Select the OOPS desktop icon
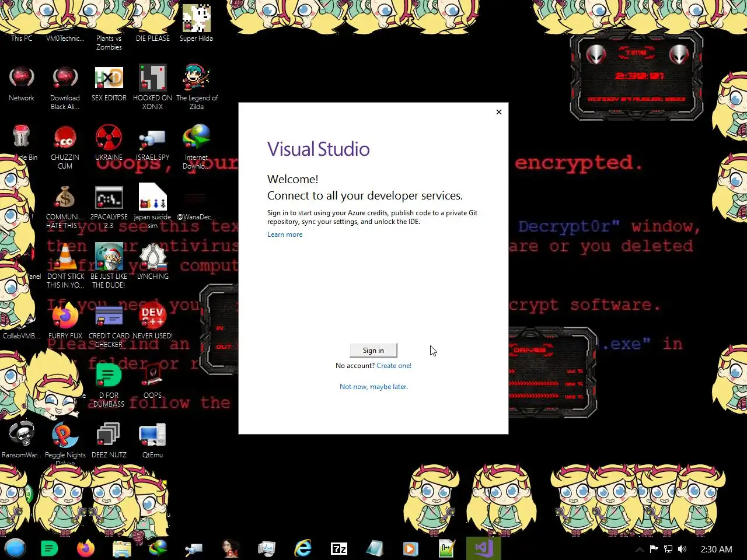Image resolution: width=747 pixels, height=560 pixels. coord(152,380)
